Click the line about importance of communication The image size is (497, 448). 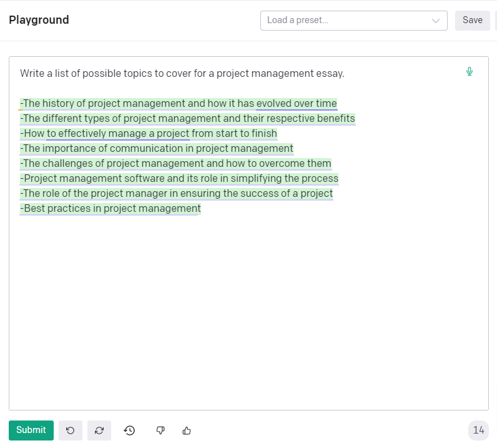pyautogui.click(x=157, y=148)
